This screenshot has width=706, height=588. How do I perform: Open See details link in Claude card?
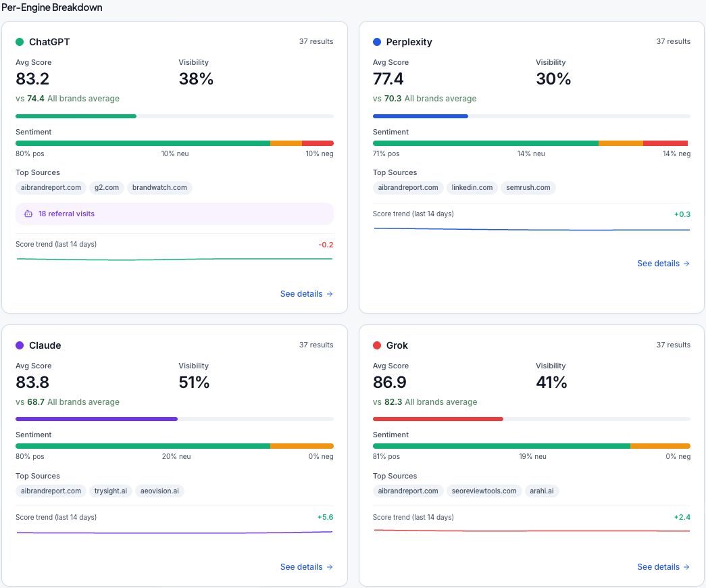click(306, 567)
